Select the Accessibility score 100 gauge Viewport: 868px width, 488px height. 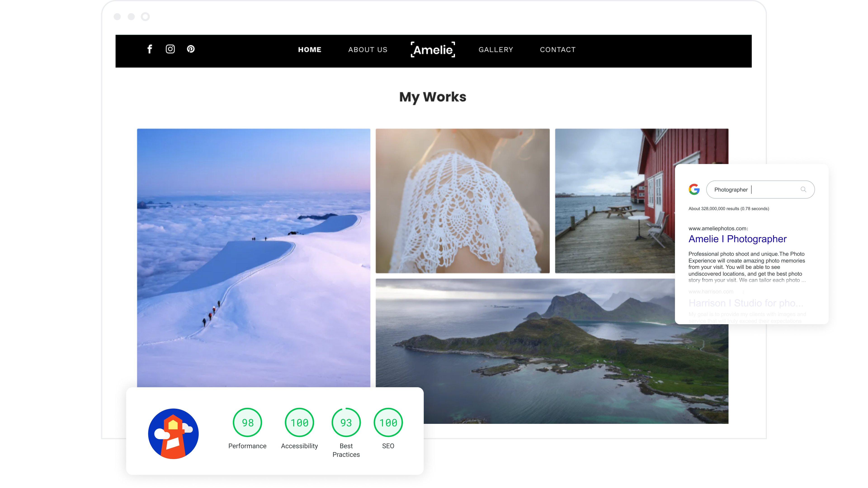point(299,422)
